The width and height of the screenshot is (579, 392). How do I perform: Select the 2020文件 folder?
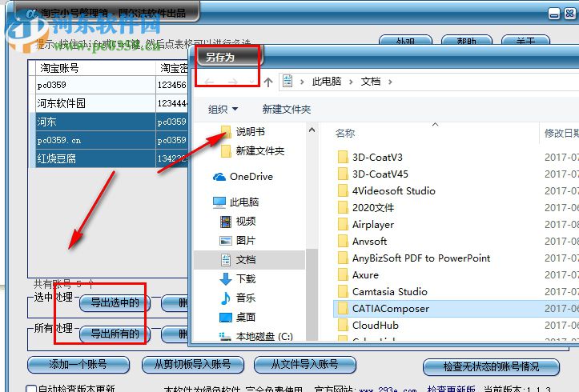coord(366,208)
